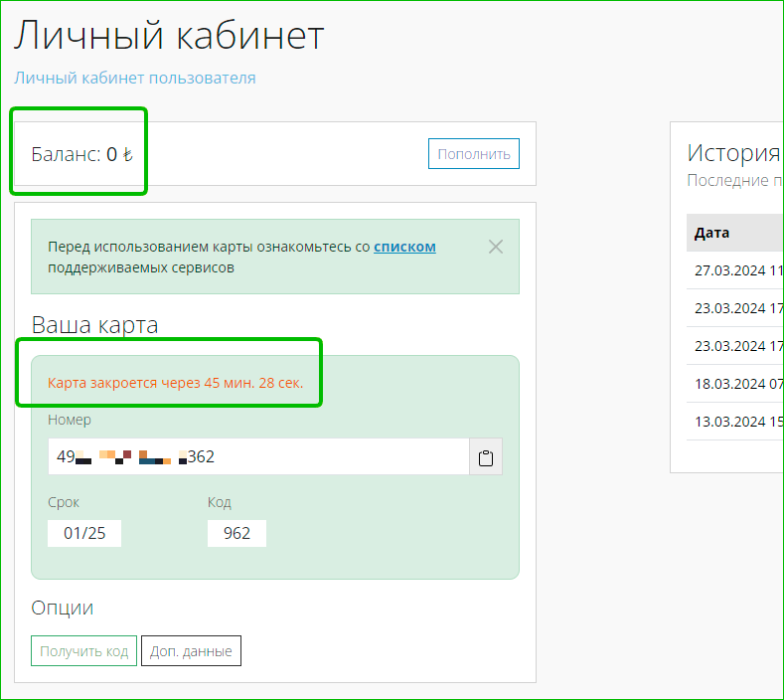Click the Turkish lira currency symbol

[x=127, y=154]
